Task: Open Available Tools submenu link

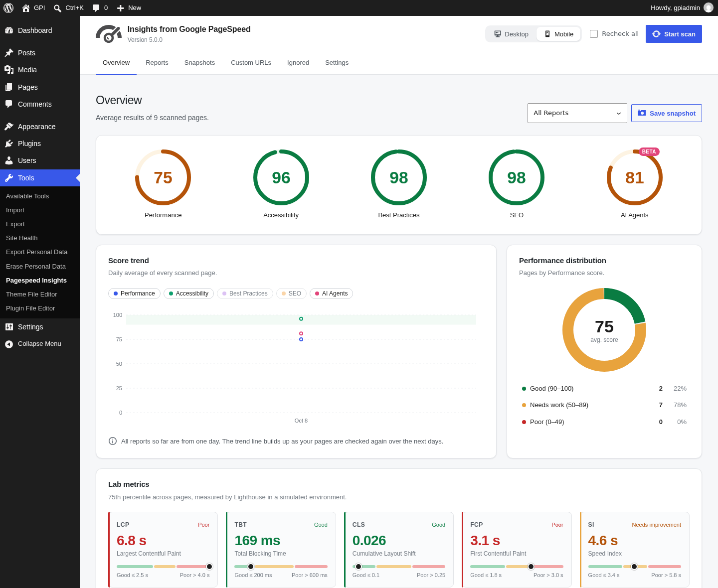Action: (40, 196)
